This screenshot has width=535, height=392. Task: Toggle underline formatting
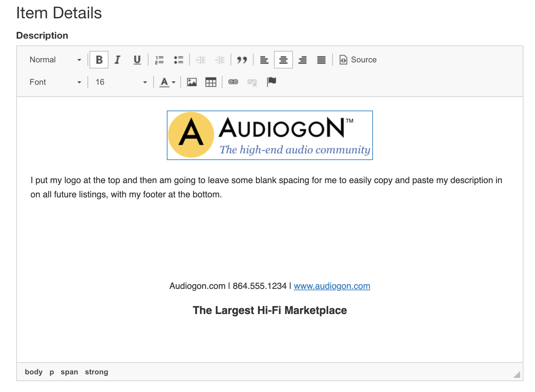[x=137, y=60]
